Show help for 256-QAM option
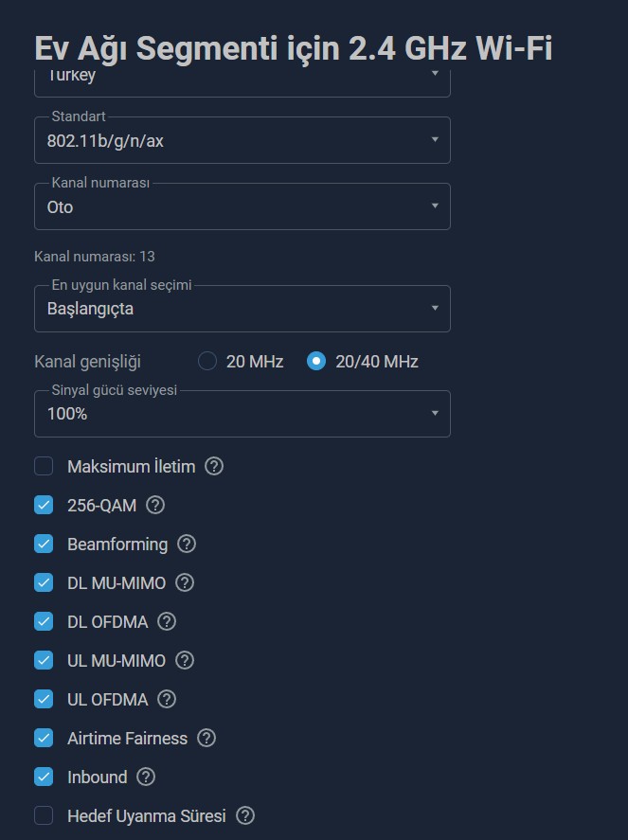This screenshot has width=628, height=840. click(155, 505)
